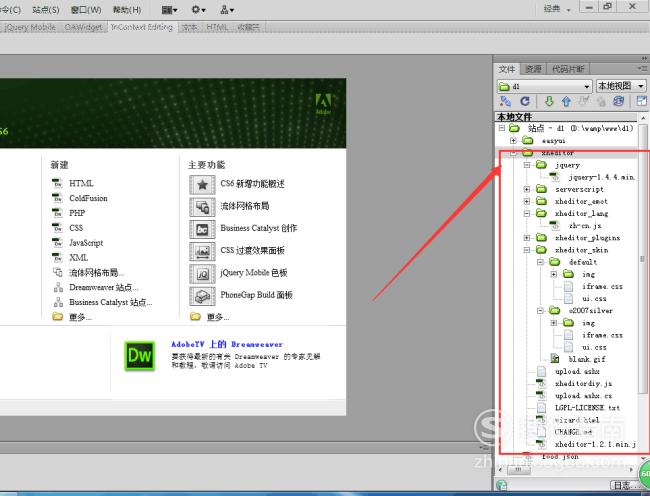Click the CSS 过渡效果面板 feature icon
Viewport: 650px width, 496px height.
202,252
